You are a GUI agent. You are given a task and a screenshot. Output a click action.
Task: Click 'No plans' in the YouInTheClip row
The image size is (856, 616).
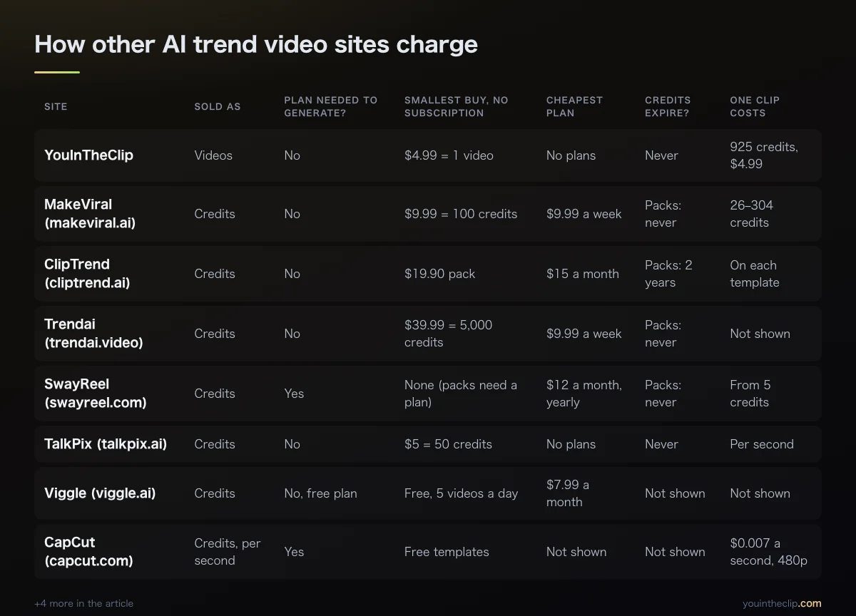point(571,155)
